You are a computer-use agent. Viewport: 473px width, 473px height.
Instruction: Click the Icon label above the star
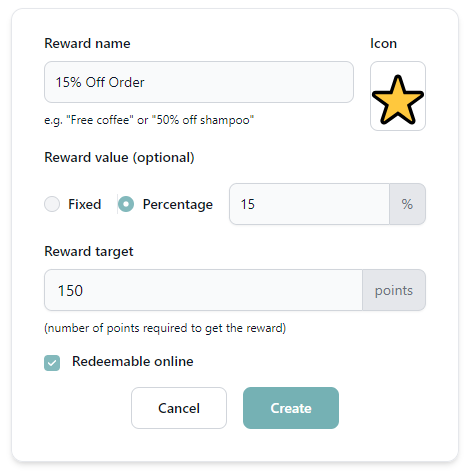pyautogui.click(x=384, y=43)
